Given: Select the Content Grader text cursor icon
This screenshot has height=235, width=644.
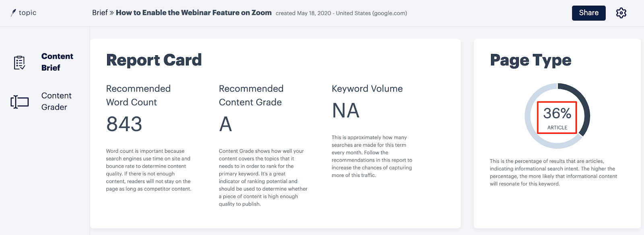Looking at the screenshot, I should 20,102.
